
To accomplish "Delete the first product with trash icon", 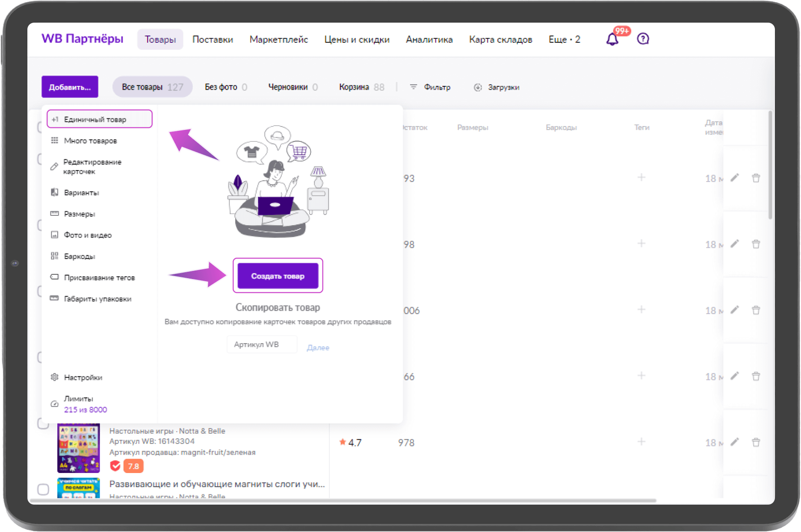I will (756, 178).
